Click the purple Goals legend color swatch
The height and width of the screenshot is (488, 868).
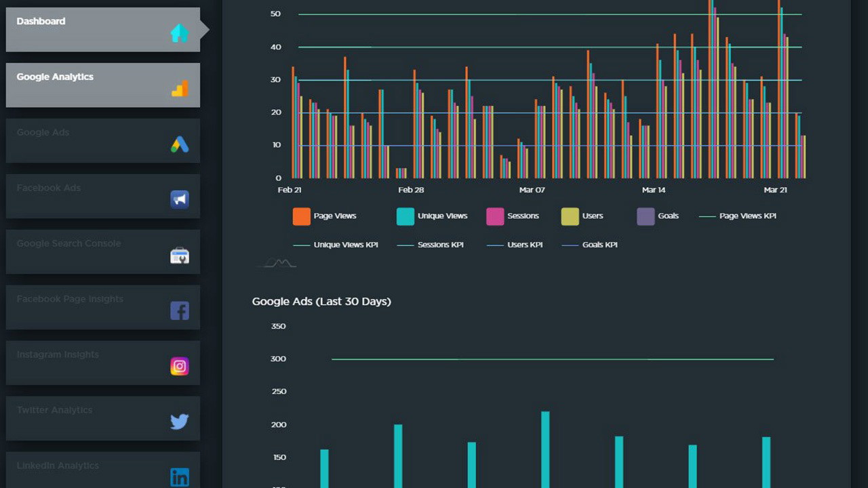[646, 216]
